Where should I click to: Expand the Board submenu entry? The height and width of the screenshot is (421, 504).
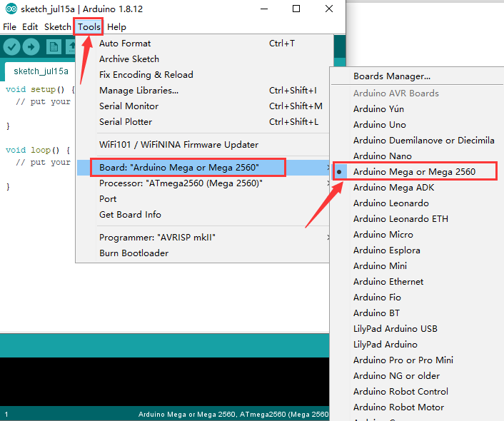tap(205, 168)
